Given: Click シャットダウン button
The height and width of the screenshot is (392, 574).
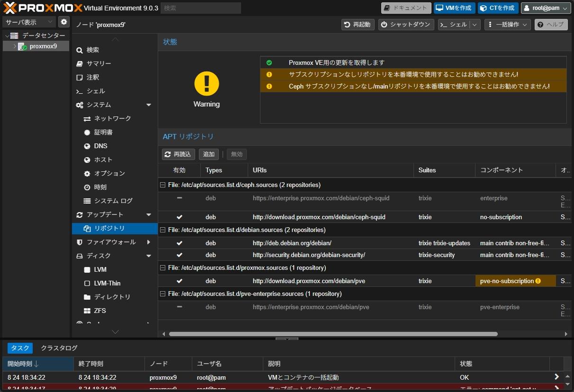Looking at the screenshot, I should tap(406, 25).
